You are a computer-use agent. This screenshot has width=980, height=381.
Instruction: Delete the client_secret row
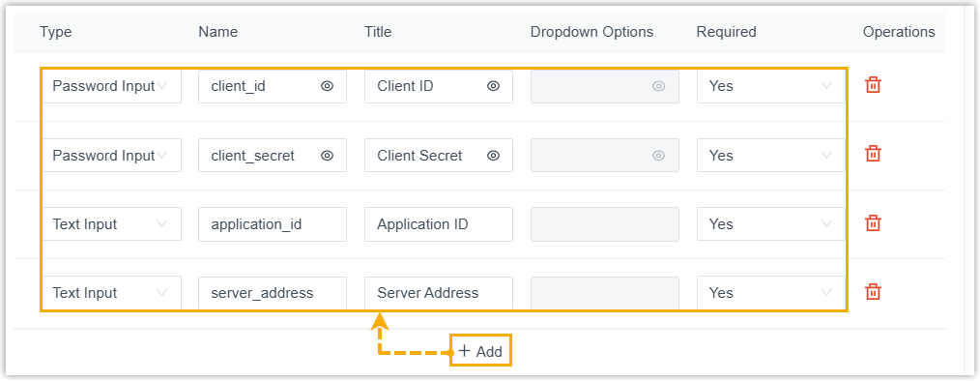click(873, 155)
